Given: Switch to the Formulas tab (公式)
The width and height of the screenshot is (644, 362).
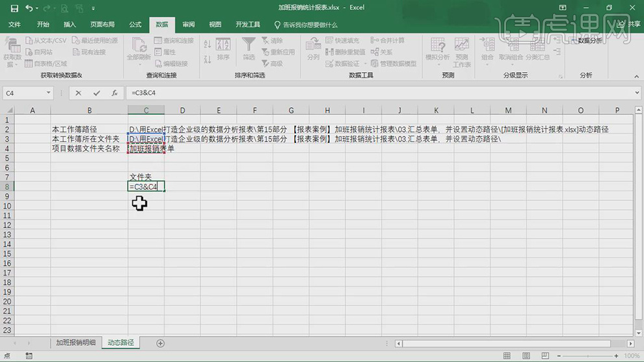Looking at the screenshot, I should pos(135,25).
